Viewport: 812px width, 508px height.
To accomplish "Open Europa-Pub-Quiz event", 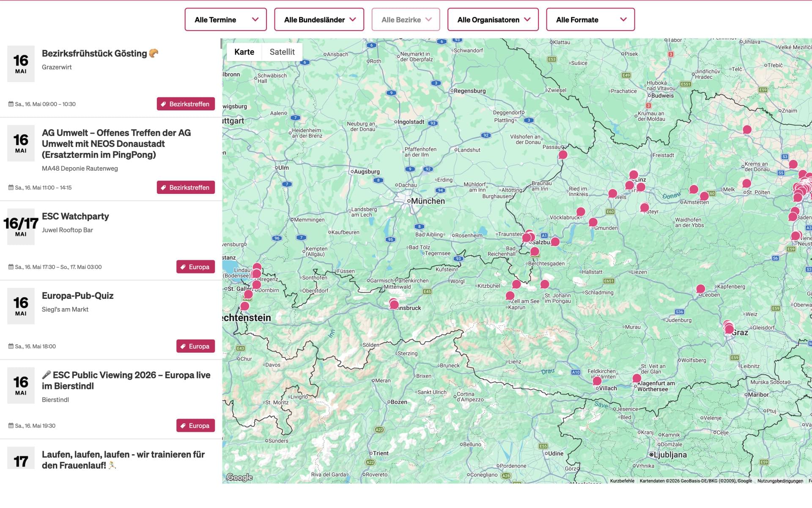I will pos(78,295).
